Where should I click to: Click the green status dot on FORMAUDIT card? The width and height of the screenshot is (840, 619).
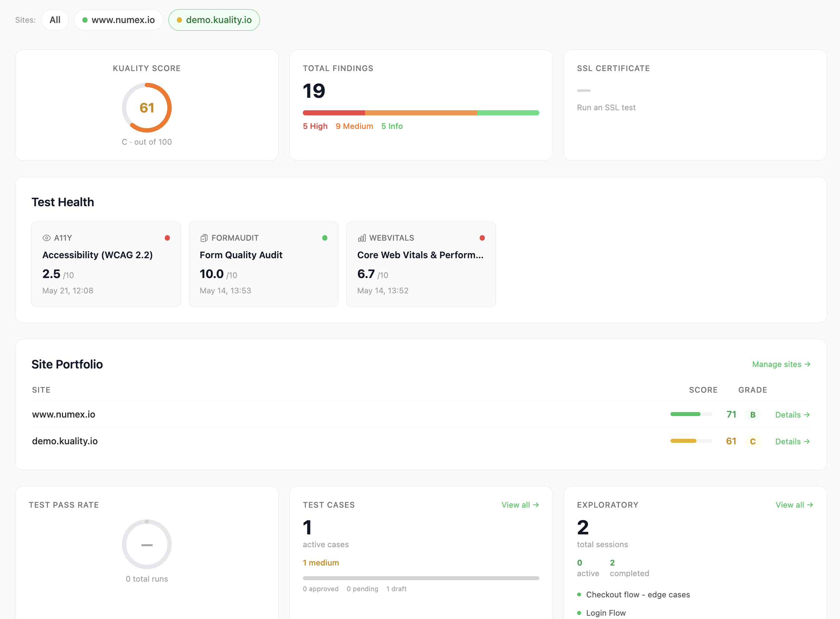pyautogui.click(x=325, y=238)
